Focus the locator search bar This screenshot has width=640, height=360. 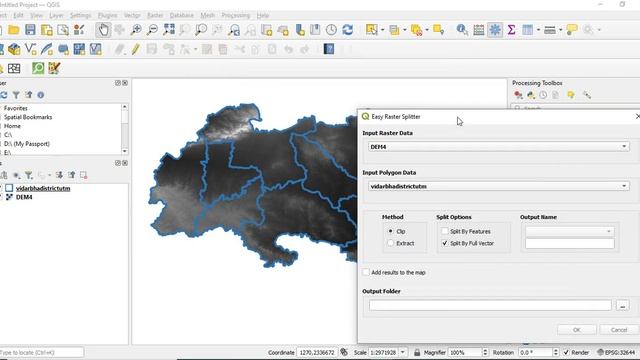click(x=42, y=352)
